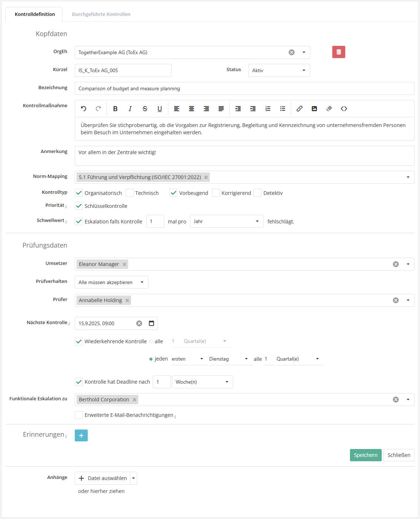The image size is (420, 519).
Task: Open the code view with the angle-brackets icon
Action: 344,109
